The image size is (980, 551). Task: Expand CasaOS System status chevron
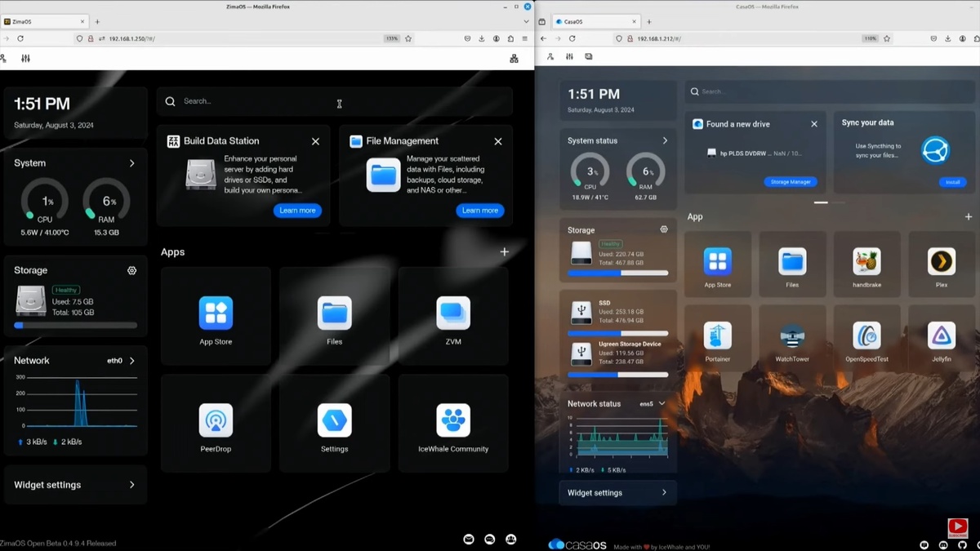click(x=665, y=140)
